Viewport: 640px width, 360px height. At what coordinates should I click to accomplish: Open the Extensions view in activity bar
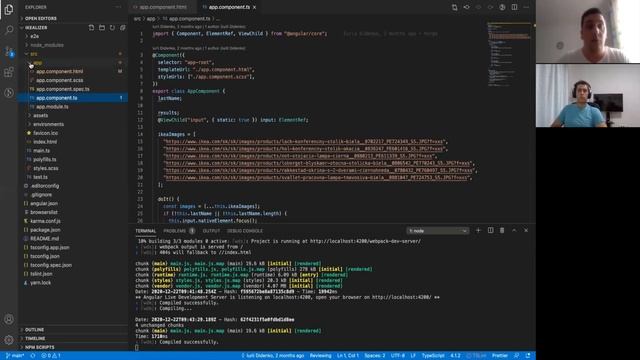click(x=9, y=73)
